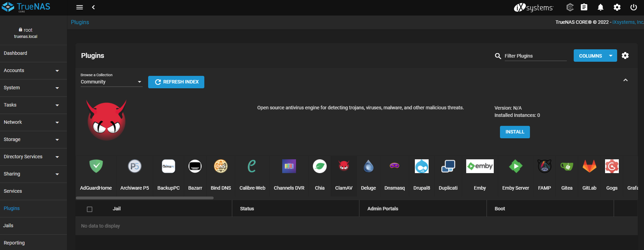644x250 pixels.
Task: Sort by the Jail column header
Action: tap(116, 209)
